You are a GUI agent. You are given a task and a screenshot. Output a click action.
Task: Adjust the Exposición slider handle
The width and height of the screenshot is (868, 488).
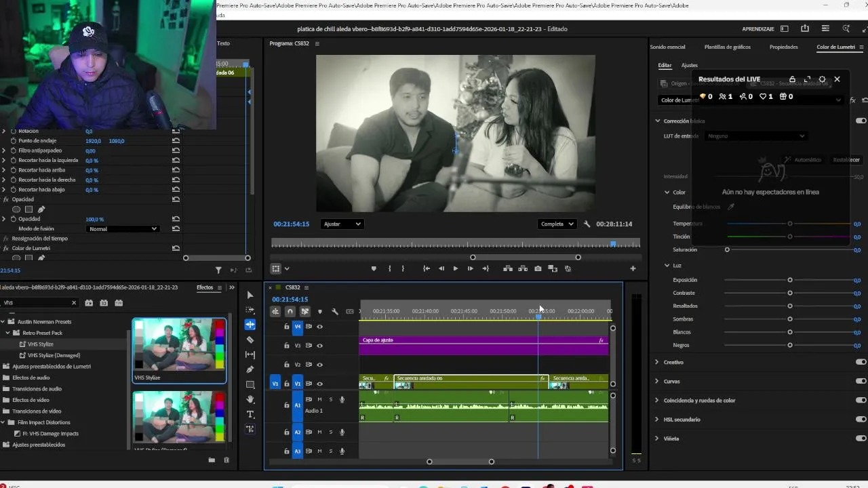pos(790,280)
